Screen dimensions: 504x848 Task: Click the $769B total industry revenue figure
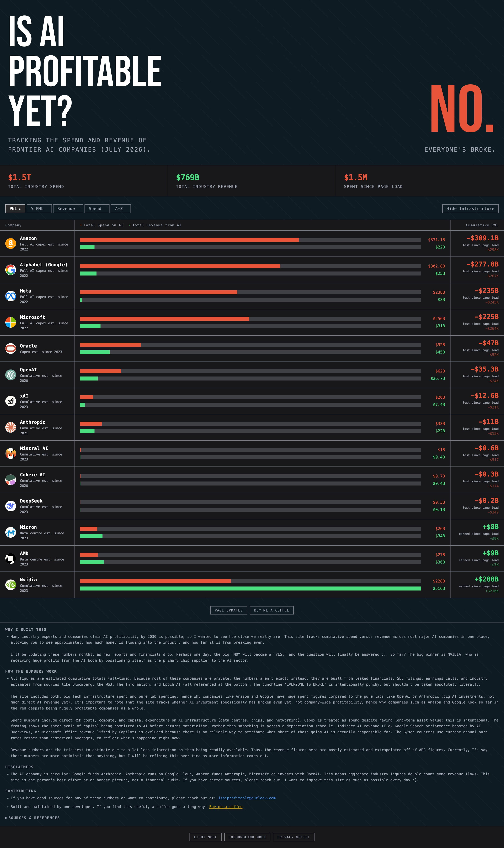pos(187,177)
